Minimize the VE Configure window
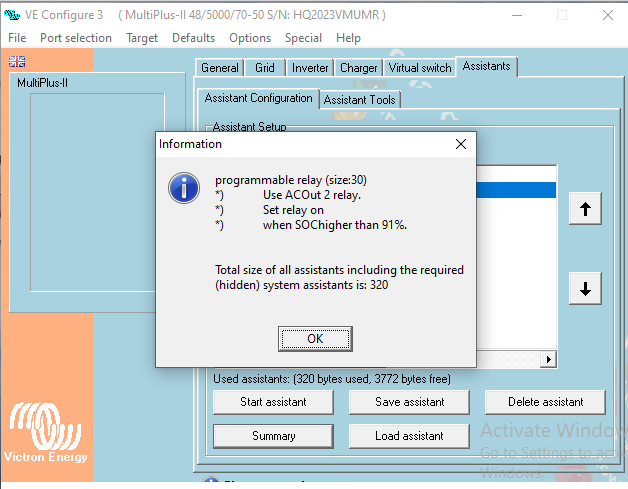The width and height of the screenshot is (628, 489). (x=517, y=15)
